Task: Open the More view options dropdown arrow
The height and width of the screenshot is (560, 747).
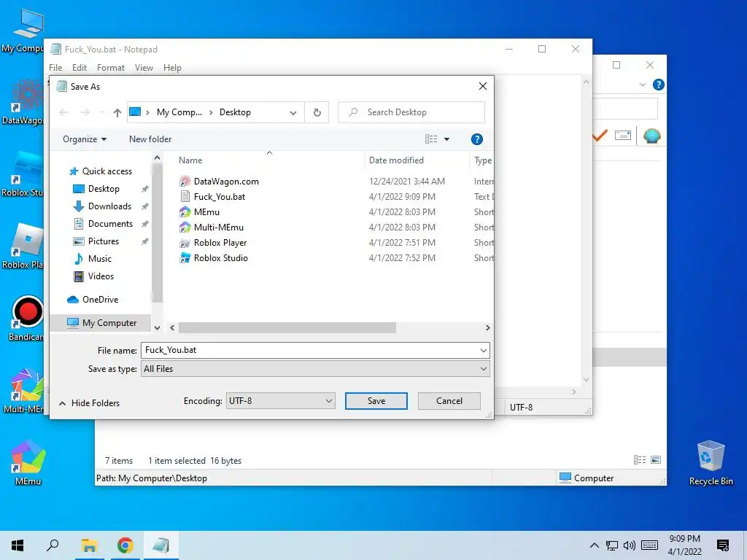Action: pos(446,139)
